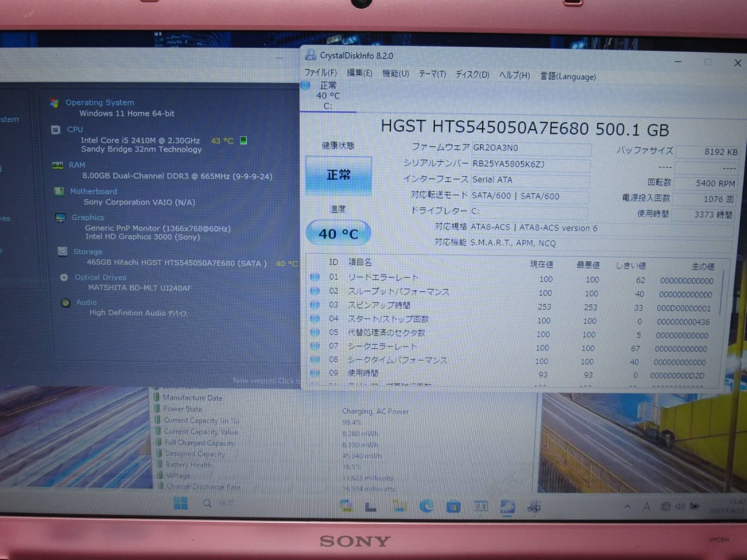
Task: Click blue status circle for ID 01 リードエラーレート
Action: 315,277
